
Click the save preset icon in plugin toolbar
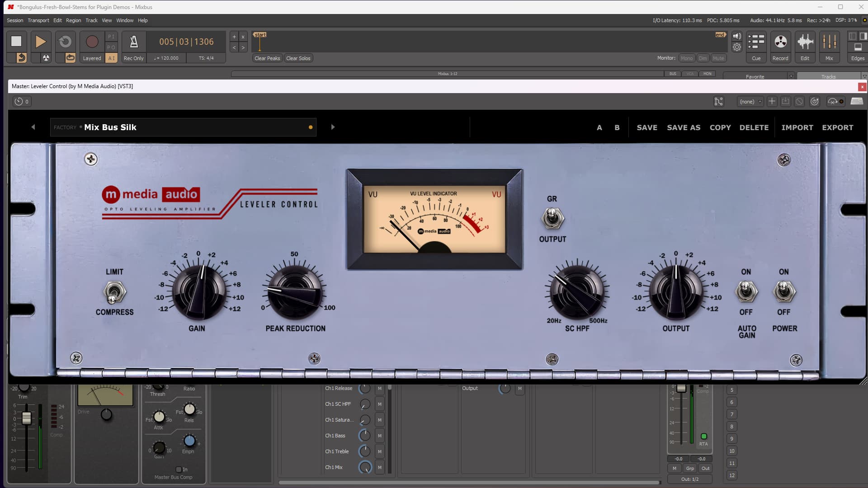(786, 102)
